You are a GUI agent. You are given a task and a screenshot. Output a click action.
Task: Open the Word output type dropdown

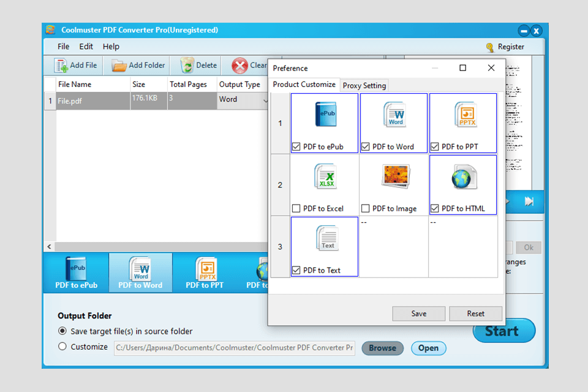coord(265,99)
